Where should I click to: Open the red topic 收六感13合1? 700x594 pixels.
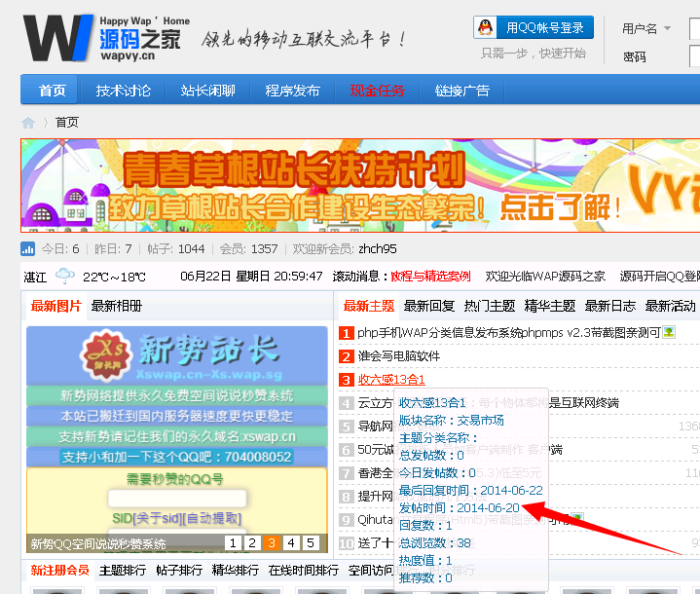click(x=391, y=380)
